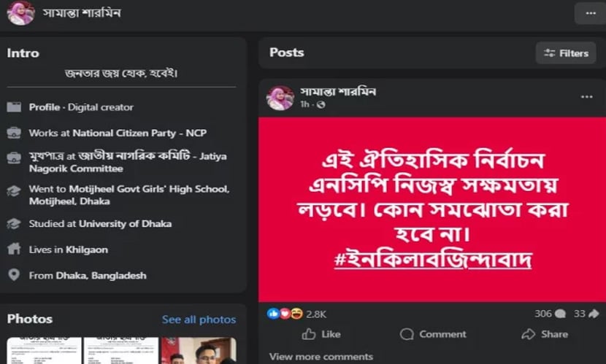Viewport: 606px width, 364px height.
Task: Click the Like thumbs-up icon
Action: 308,334
